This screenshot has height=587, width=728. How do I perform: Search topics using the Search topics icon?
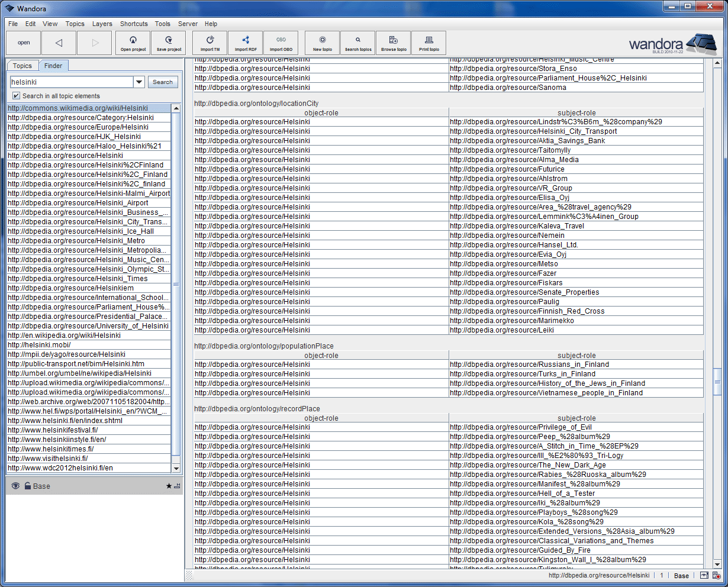click(357, 43)
